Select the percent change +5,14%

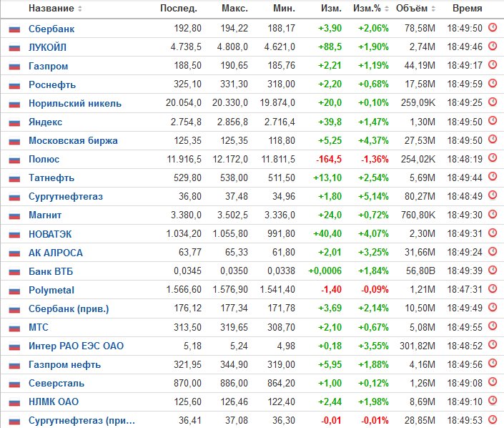373,196
